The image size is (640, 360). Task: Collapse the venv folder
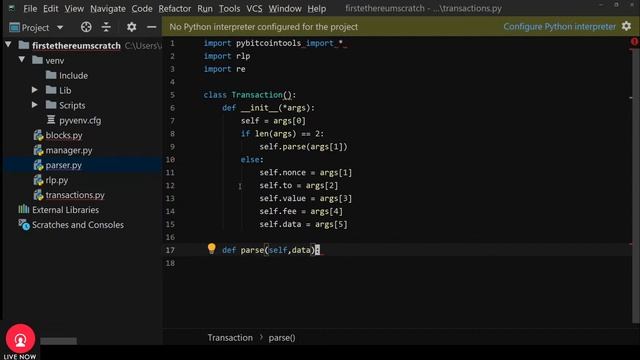coord(22,60)
